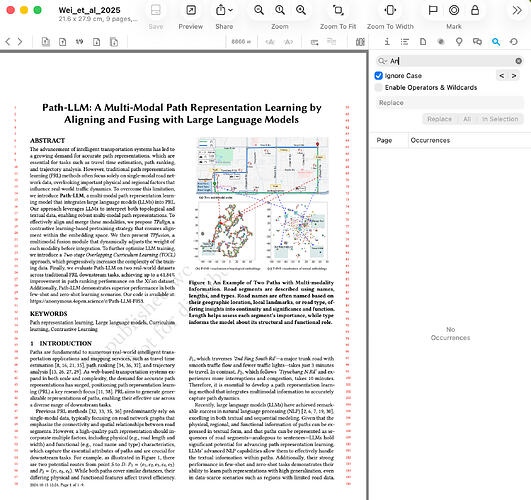This screenshot has width=531, height=500.
Task: Increase text size with larger A icon
Action: point(289,42)
